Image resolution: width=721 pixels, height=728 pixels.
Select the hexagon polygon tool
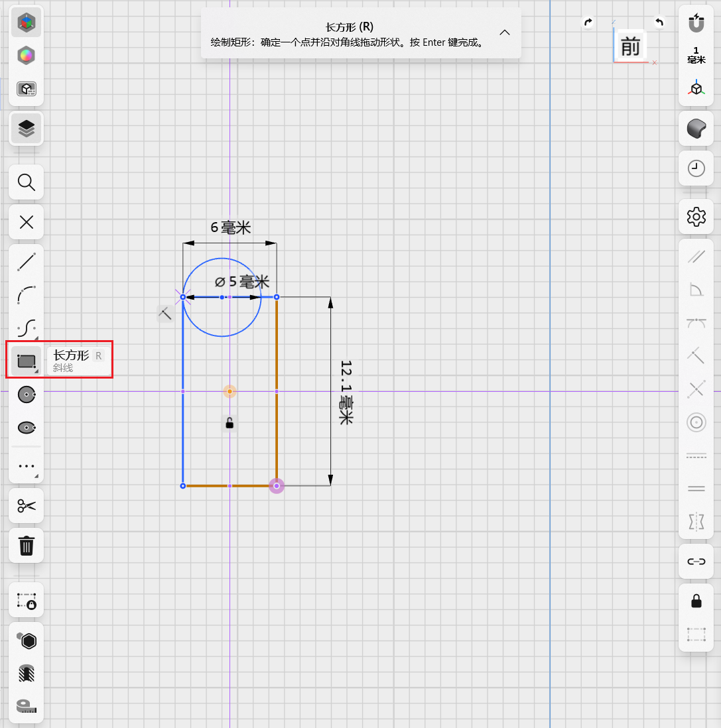[26, 640]
